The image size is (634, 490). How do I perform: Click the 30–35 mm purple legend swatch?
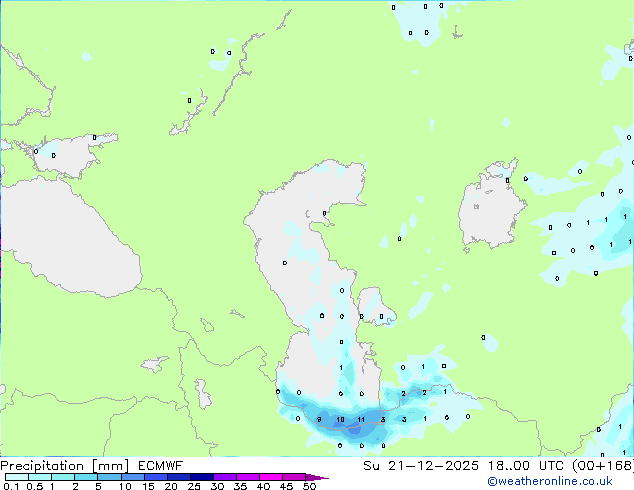click(224, 477)
